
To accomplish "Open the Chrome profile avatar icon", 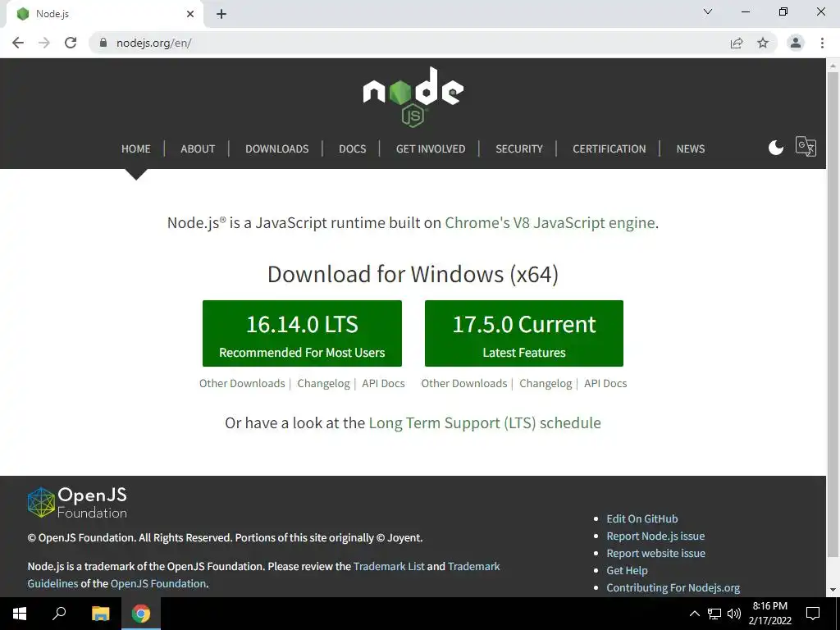I will pos(796,43).
